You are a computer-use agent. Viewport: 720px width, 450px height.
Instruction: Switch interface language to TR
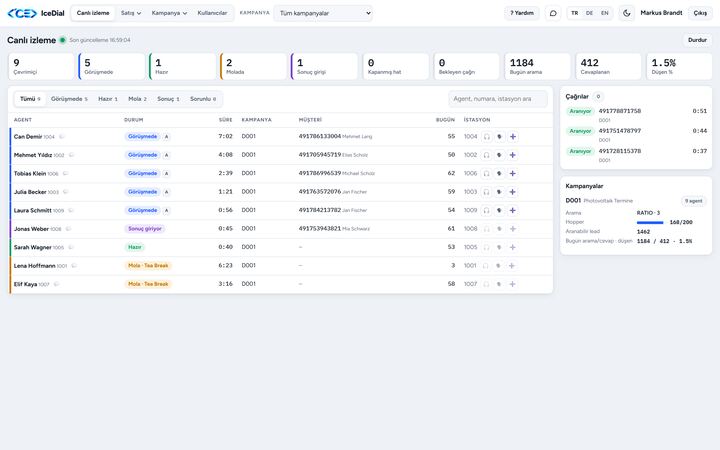(x=574, y=13)
